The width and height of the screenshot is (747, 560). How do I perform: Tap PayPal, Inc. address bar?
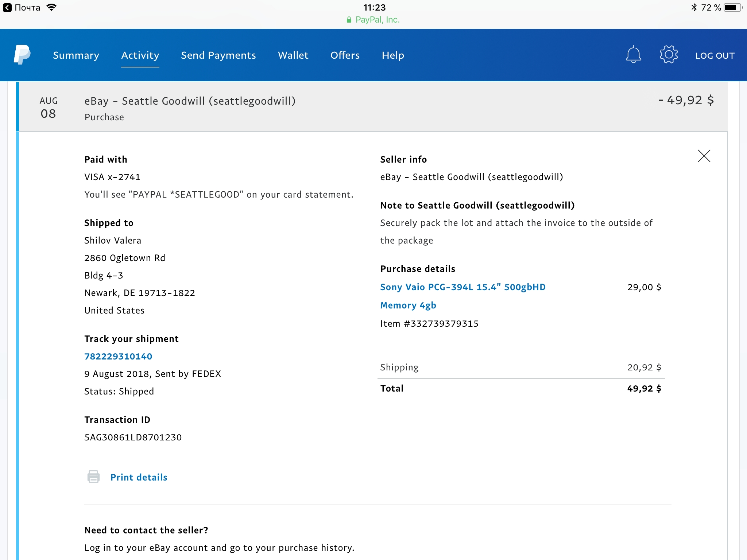point(373,20)
